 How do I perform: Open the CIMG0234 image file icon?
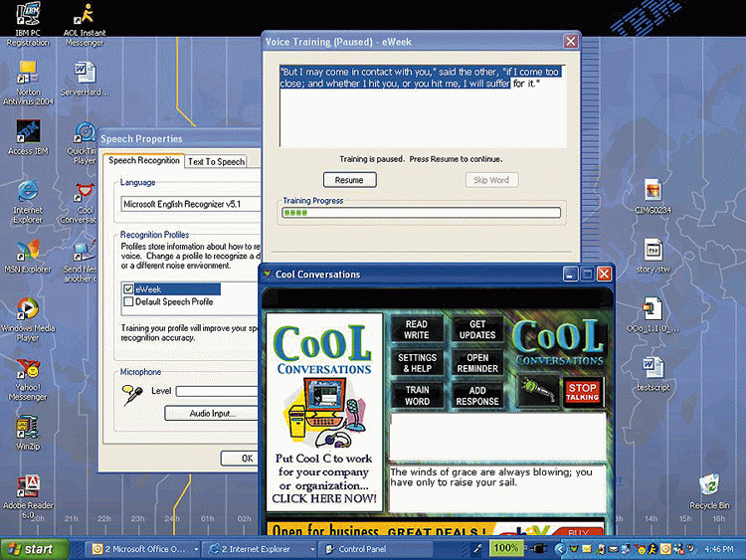pos(653,197)
